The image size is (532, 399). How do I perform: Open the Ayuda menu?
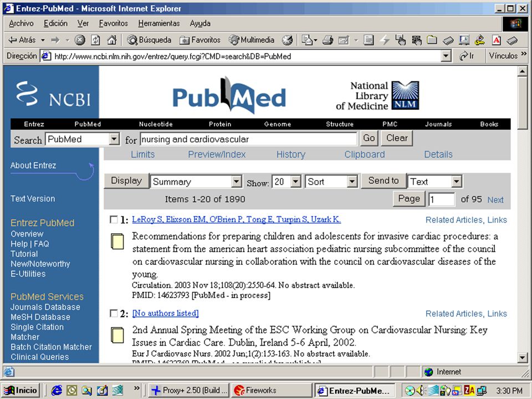point(200,23)
